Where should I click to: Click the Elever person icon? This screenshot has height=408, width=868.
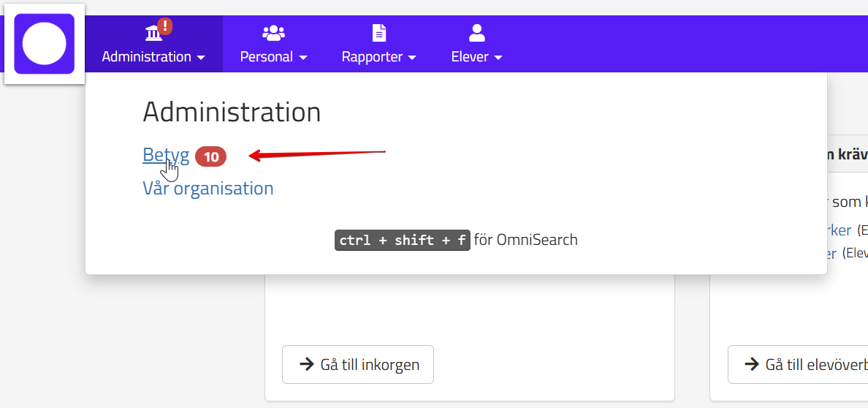(x=477, y=33)
